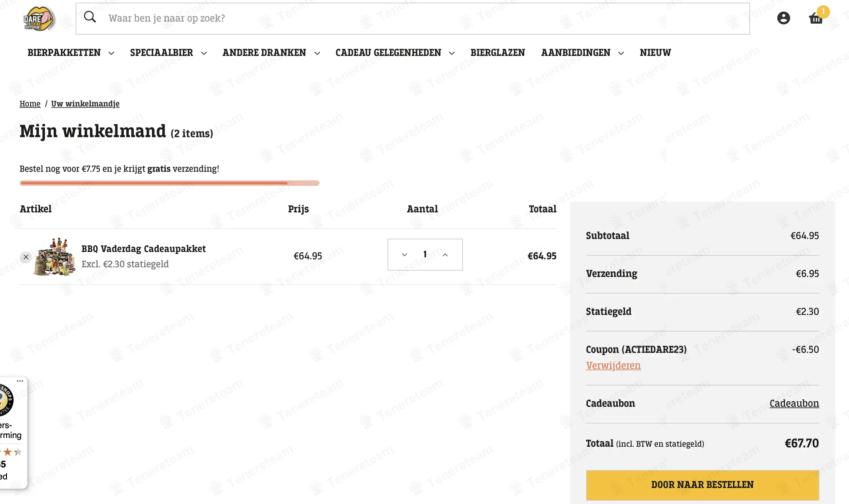
Task: Remove BBQ Vaderdag Cadeaupakket with X icon
Action: click(x=26, y=257)
